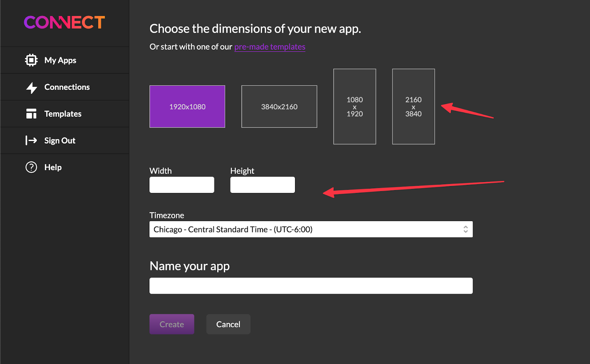This screenshot has height=364, width=590.
Task: Choose the 3840x2160 dimension option
Action: click(279, 106)
